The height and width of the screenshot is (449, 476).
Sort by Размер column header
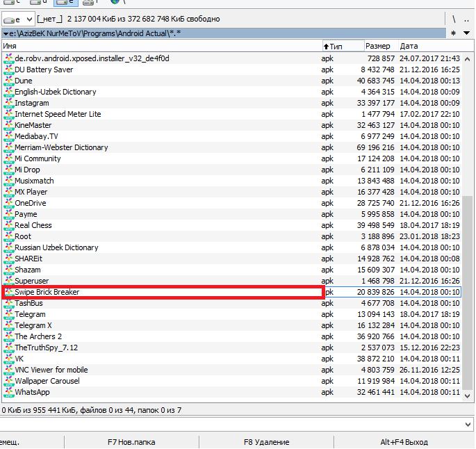(381, 46)
